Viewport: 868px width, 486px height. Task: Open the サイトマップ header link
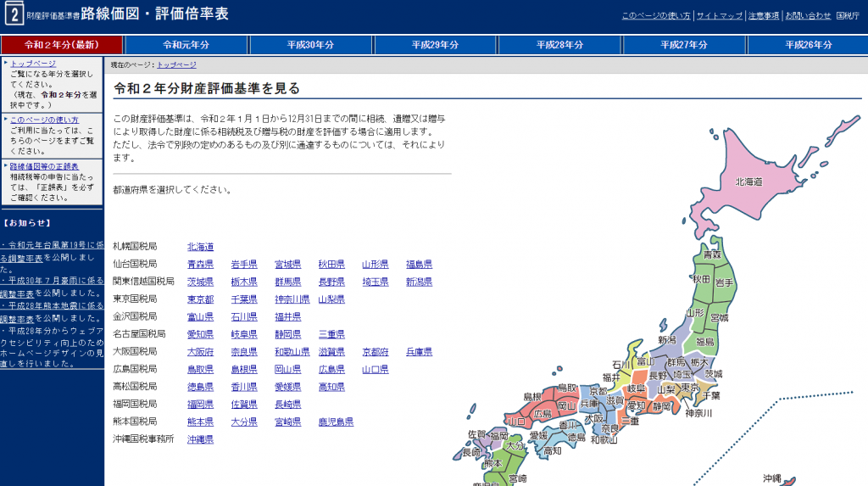point(720,16)
